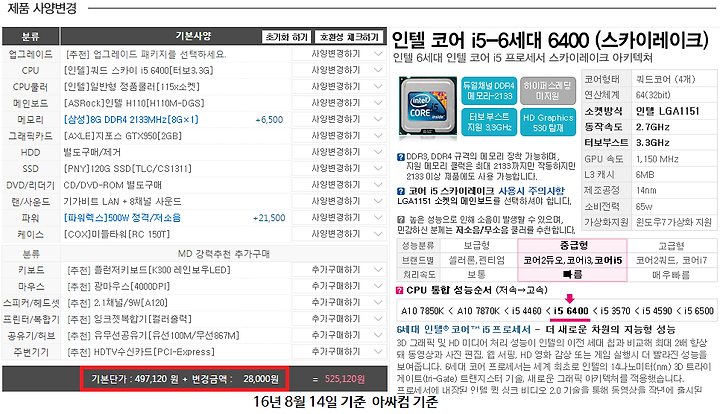Select the [삼성]8G DDR4 2133MHz memory item
The height and width of the screenshot is (414, 720).
click(x=131, y=120)
